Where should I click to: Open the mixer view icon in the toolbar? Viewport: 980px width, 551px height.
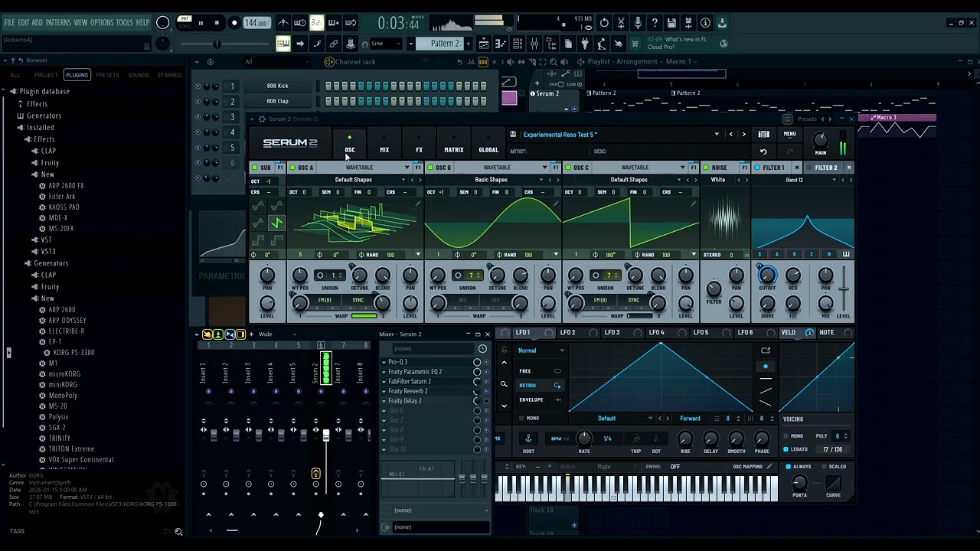click(534, 44)
